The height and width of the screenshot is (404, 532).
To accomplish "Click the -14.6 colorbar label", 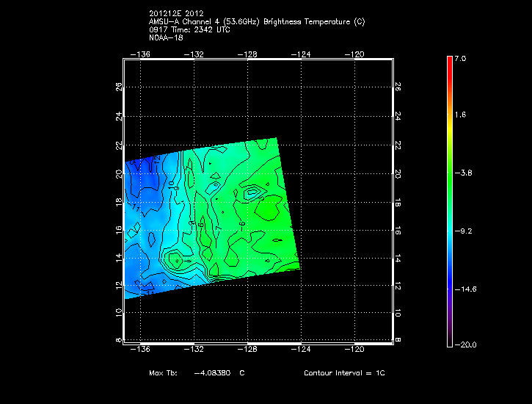I will 465,289.
